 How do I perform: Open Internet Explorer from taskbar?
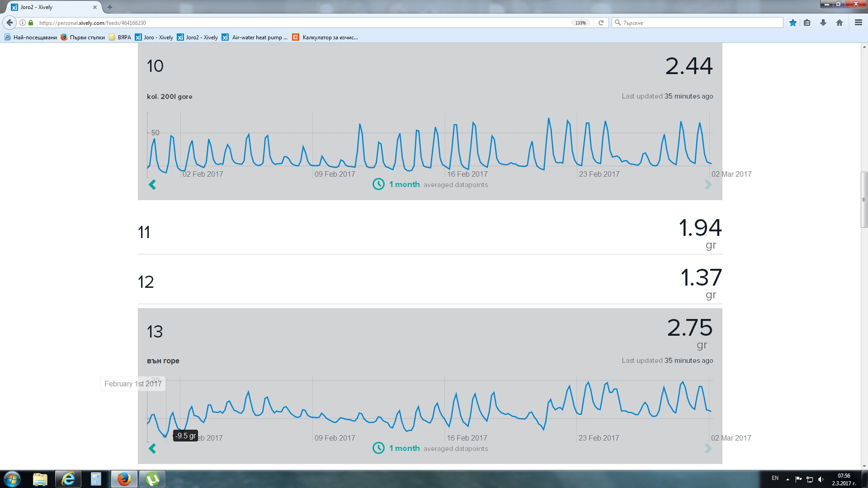(x=68, y=479)
